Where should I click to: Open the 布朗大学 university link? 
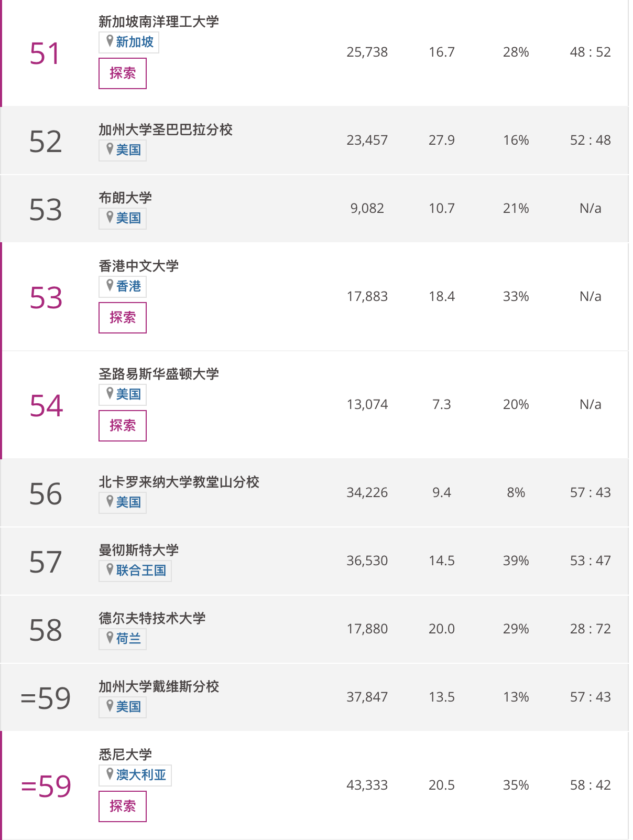[x=125, y=198]
